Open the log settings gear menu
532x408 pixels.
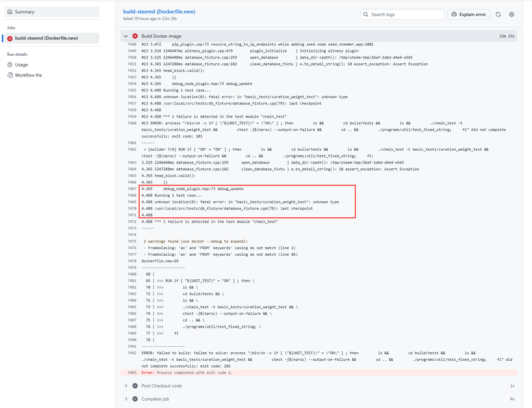point(511,14)
